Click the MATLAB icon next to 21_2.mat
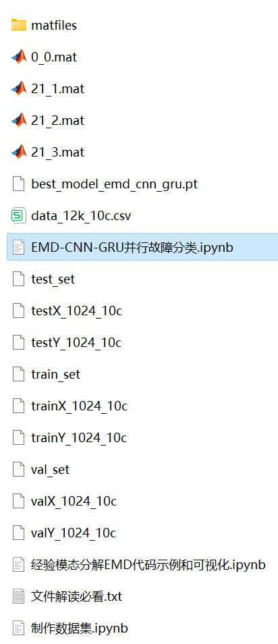Screen dimensions: 278x644 click(18, 120)
